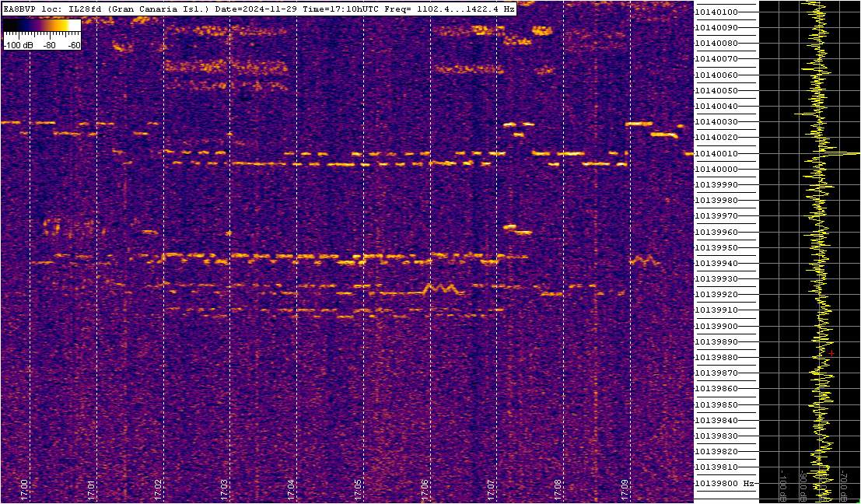Click the 10139950 frequency label
Screen dimensions: 861x504
pyautogui.click(x=716, y=247)
